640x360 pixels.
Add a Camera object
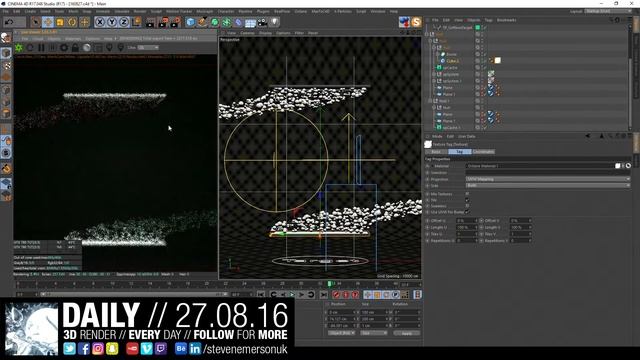click(262, 22)
